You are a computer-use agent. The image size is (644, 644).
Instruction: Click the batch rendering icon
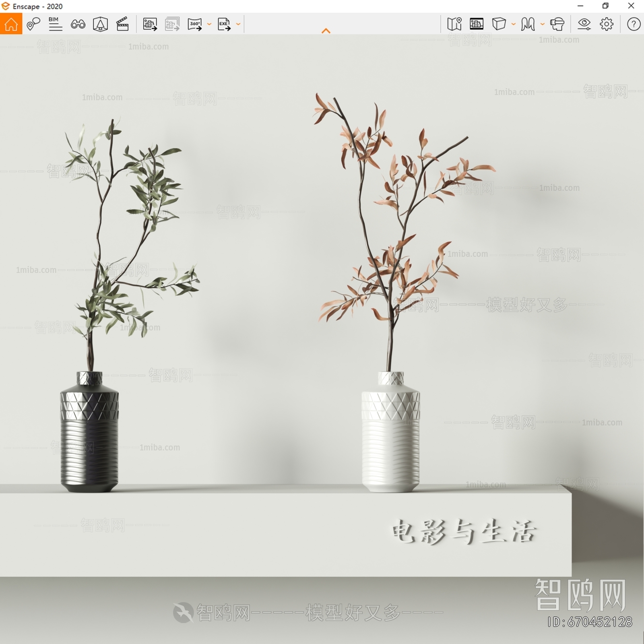172,24
